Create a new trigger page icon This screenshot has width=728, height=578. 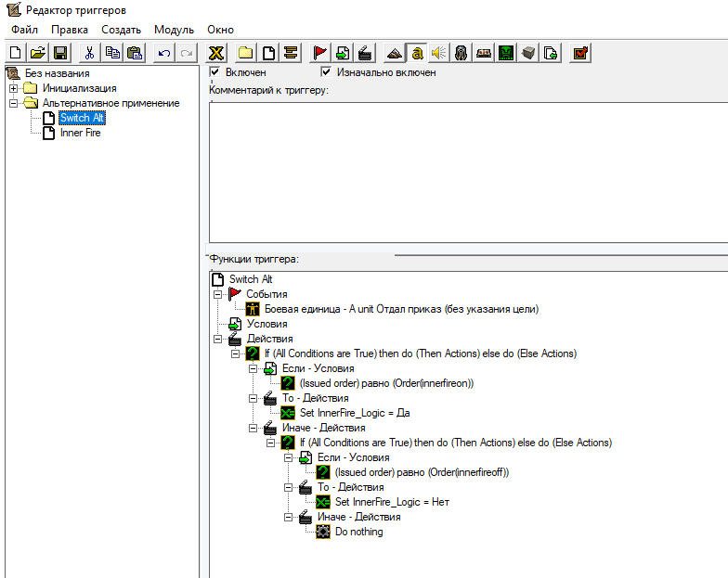pyautogui.click(x=268, y=53)
